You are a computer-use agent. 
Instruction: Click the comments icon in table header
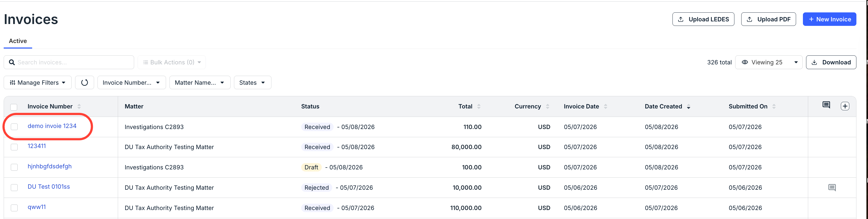click(x=826, y=105)
